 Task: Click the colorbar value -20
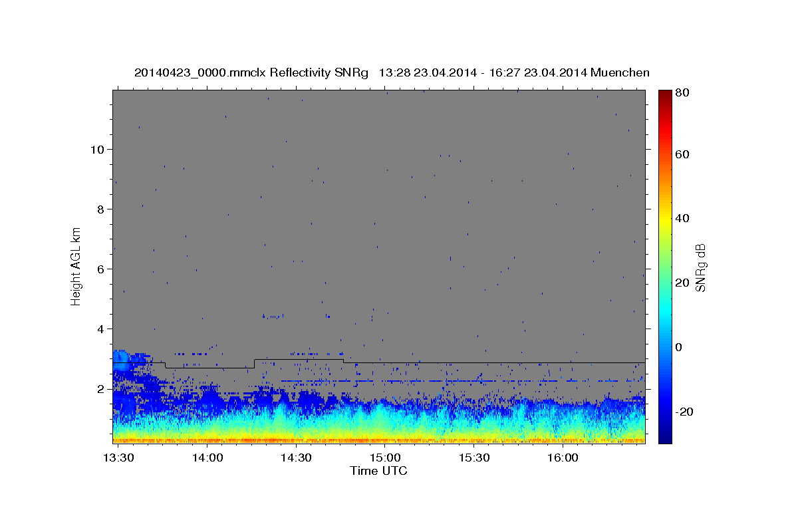pos(686,412)
